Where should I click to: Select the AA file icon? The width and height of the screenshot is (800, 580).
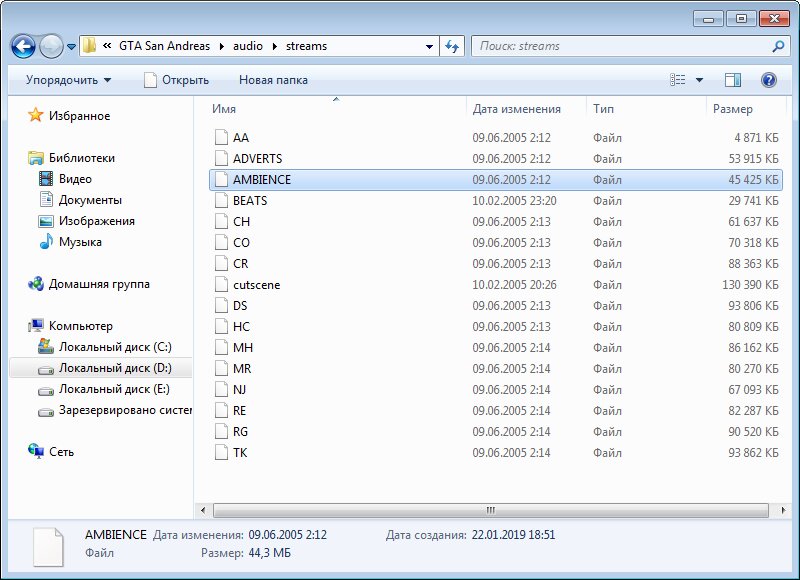click(x=221, y=137)
